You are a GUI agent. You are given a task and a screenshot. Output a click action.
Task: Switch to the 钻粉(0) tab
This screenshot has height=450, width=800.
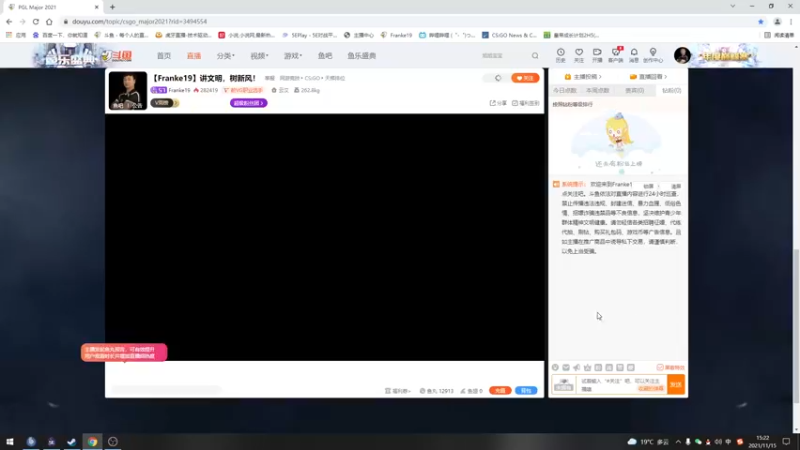tap(671, 90)
